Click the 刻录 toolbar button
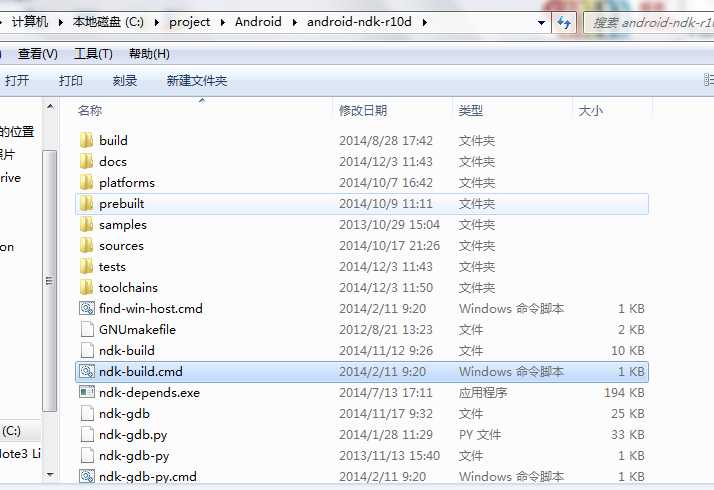The height and width of the screenshot is (490, 714). tap(125, 81)
